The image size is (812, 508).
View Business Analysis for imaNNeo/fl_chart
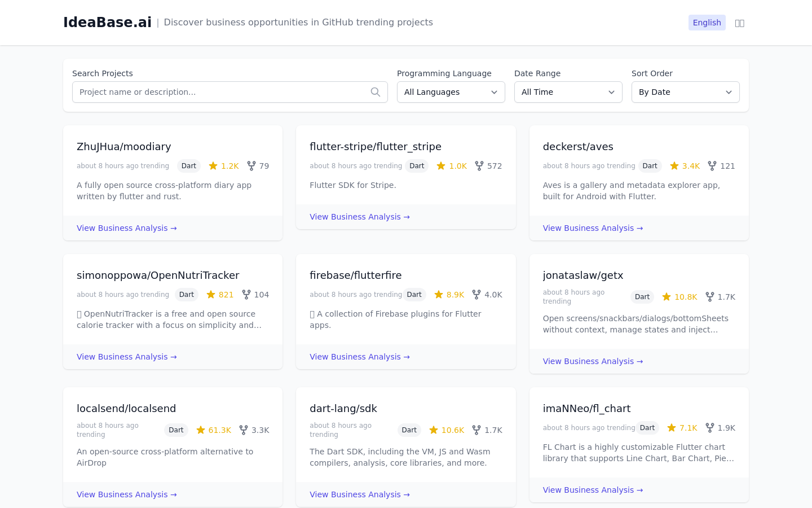pos(593,490)
